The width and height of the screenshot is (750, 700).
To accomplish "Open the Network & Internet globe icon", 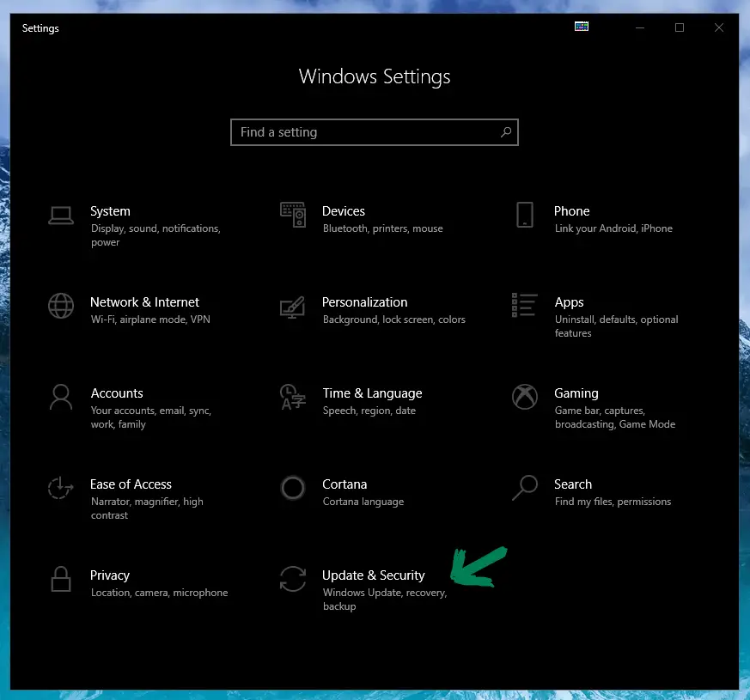I will (61, 306).
